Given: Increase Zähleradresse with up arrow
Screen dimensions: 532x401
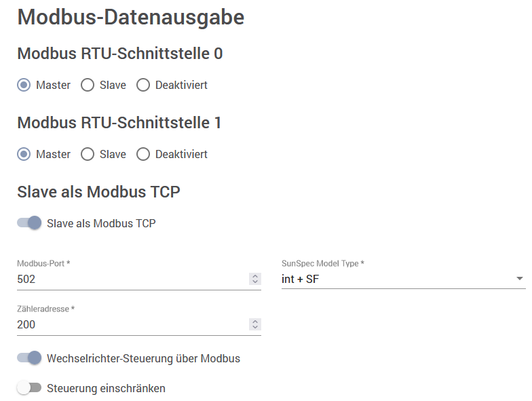Looking at the screenshot, I should point(255,322).
